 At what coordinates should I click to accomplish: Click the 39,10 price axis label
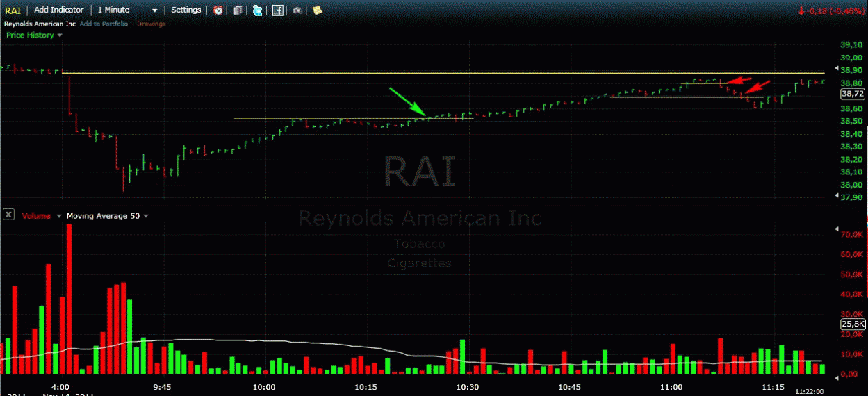(x=851, y=44)
